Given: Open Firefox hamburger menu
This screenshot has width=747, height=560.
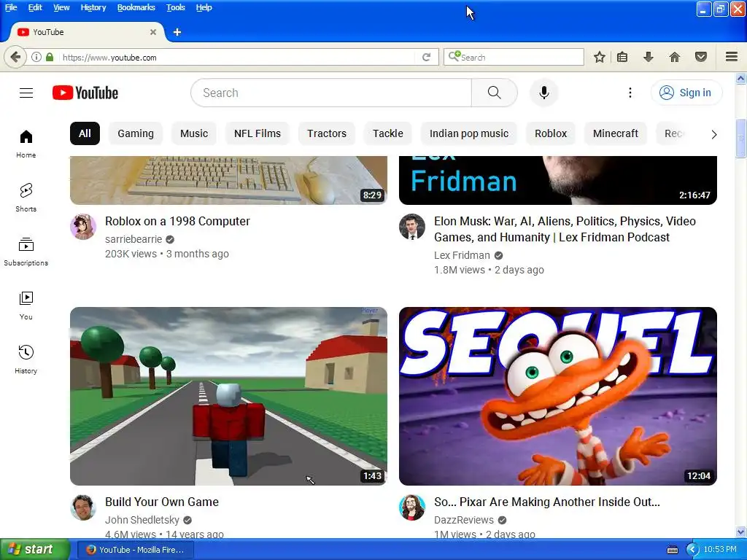Looking at the screenshot, I should point(732,57).
